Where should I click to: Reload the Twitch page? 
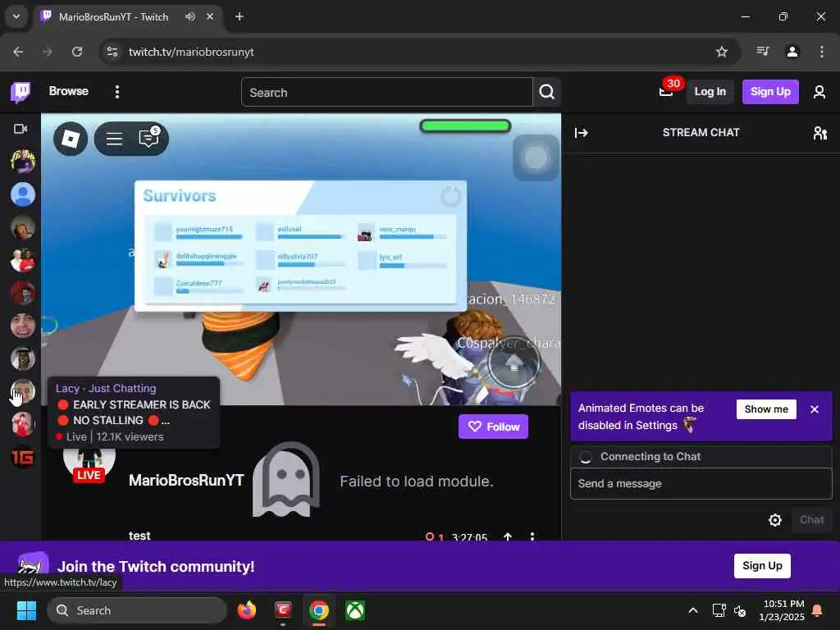coord(77,52)
